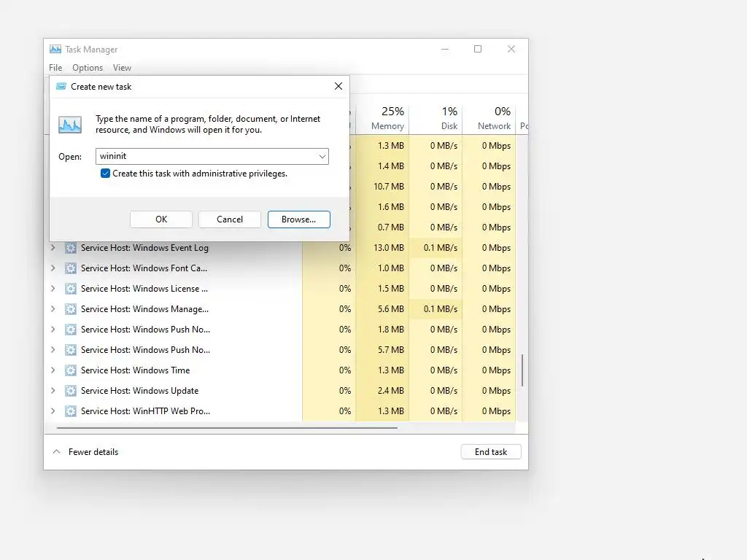The height and width of the screenshot is (560, 747).
Task: Expand Service Host: Windows Event Log row
Action: click(x=53, y=248)
